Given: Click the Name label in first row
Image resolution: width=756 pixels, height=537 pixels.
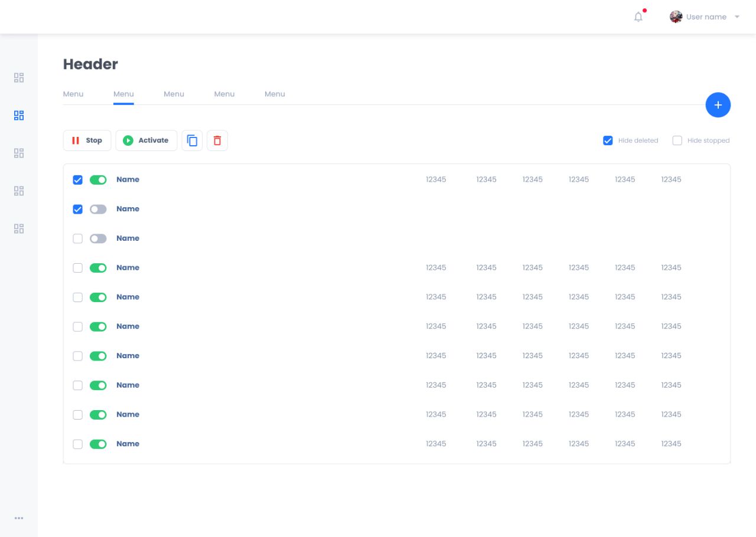Looking at the screenshot, I should [128, 179].
